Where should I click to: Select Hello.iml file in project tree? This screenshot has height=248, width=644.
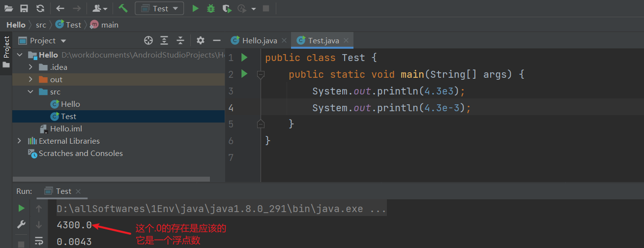[x=61, y=128]
